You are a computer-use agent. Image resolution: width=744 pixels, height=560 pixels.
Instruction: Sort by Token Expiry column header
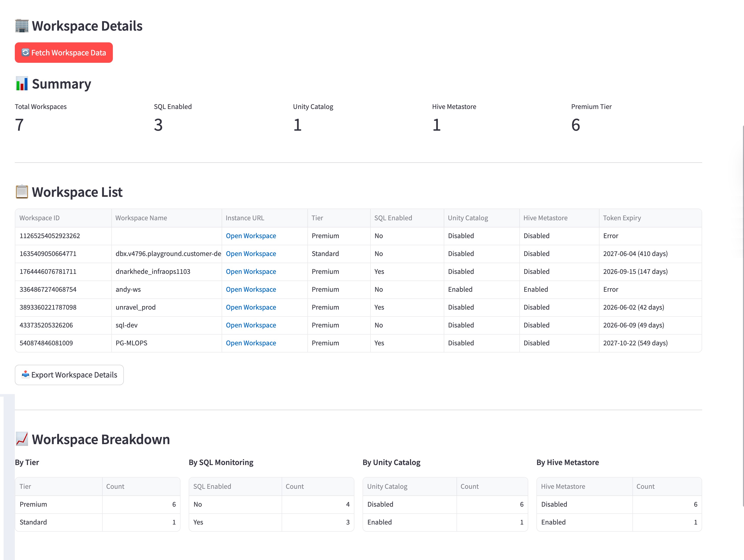[x=621, y=218]
